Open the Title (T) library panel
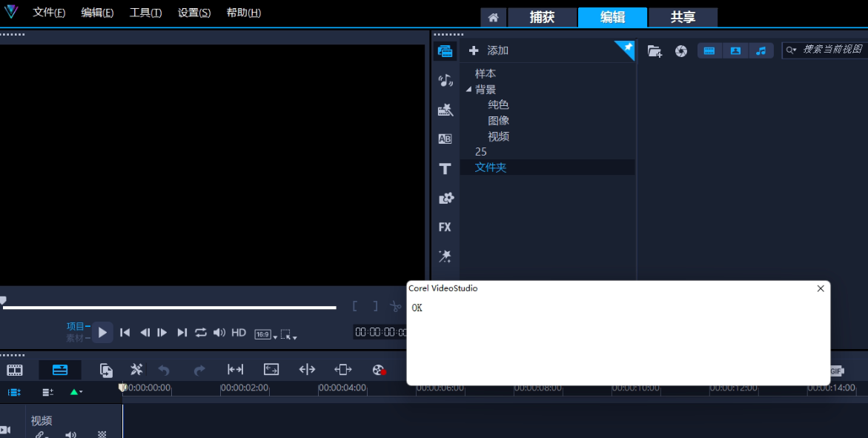This screenshot has height=438, width=868. click(x=445, y=169)
